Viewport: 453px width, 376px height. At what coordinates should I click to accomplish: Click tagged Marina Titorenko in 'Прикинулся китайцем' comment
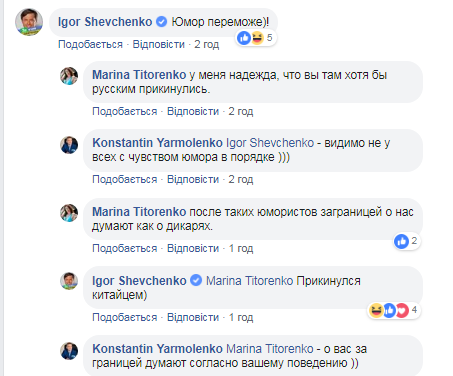pos(249,281)
